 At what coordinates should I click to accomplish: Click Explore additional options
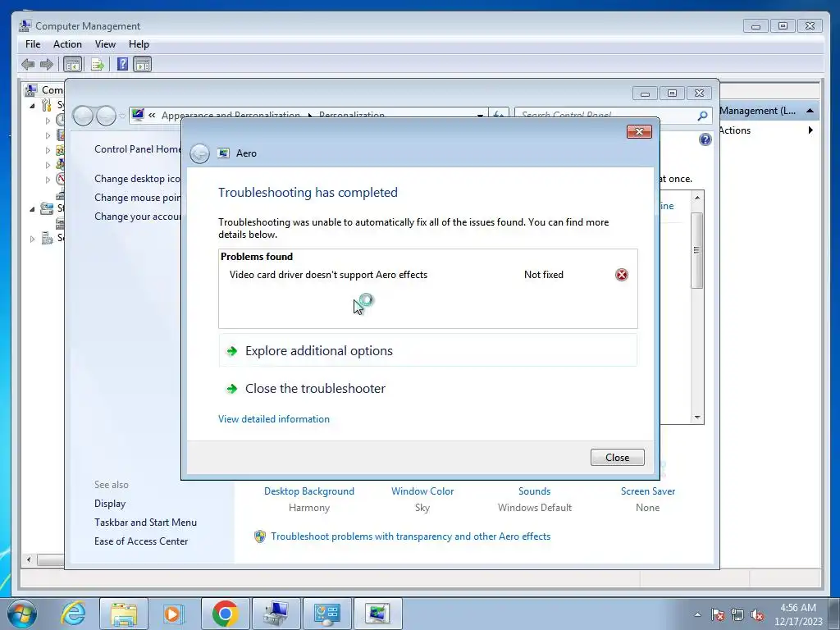[x=427, y=351]
